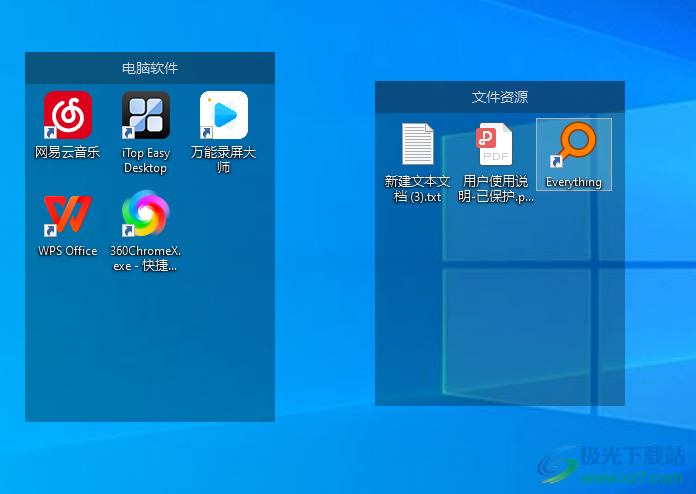Click the 360ChromeX.exe - 快捷... label text

[x=146, y=258]
